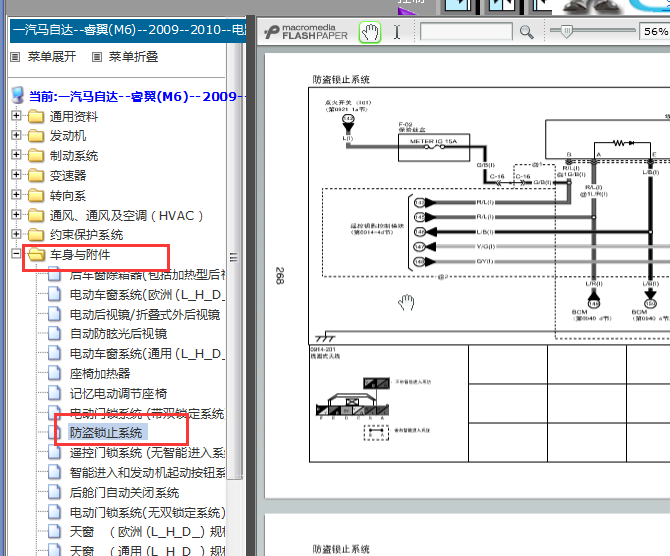
Task: Click the HVAC folder icon
Action: point(36,215)
